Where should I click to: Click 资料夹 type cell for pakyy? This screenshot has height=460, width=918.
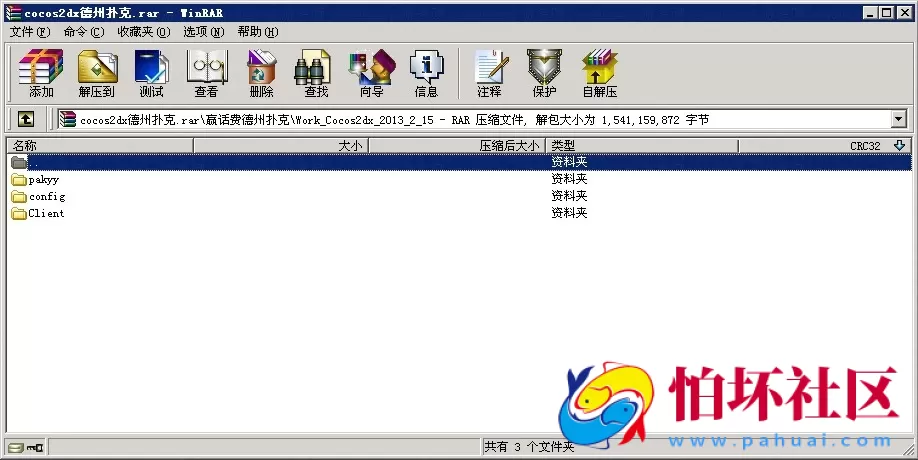(x=569, y=178)
